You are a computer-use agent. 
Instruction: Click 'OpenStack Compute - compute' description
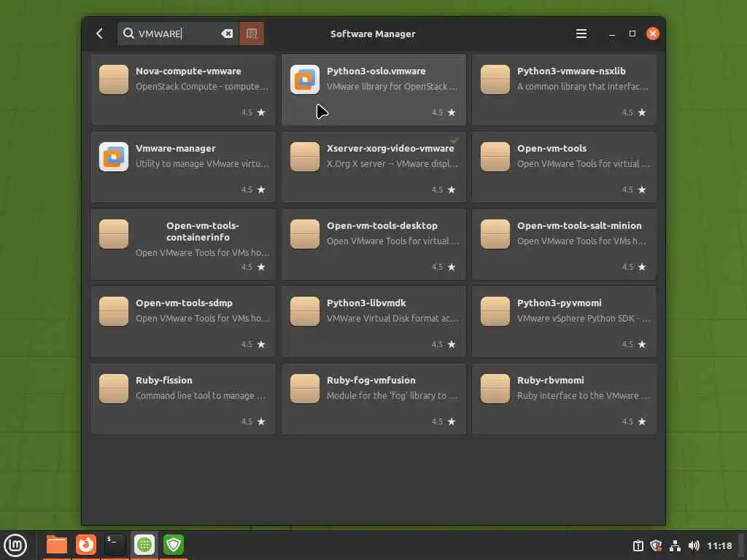tap(201, 87)
